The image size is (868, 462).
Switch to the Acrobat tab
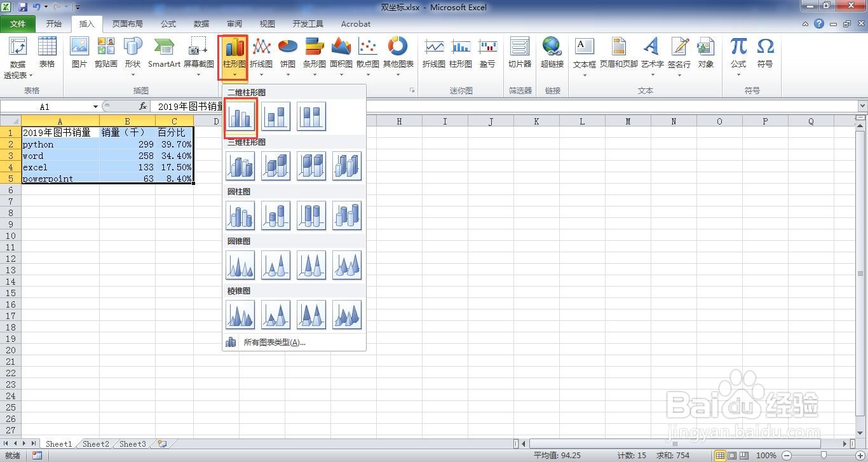[x=356, y=24]
